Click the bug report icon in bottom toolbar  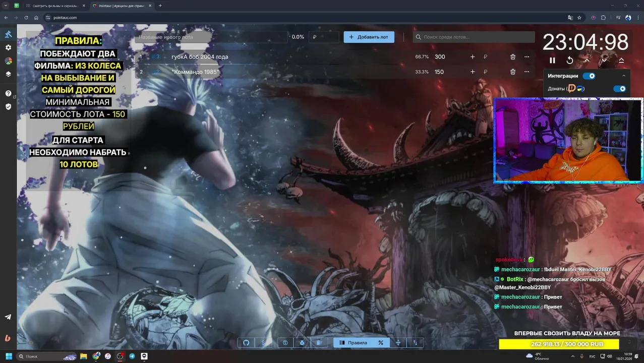point(302,343)
